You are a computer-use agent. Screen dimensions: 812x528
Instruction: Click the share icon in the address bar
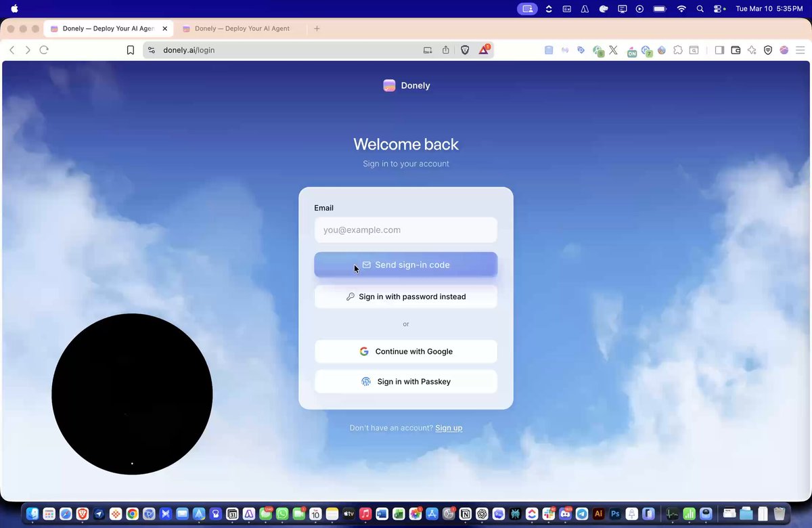point(445,50)
